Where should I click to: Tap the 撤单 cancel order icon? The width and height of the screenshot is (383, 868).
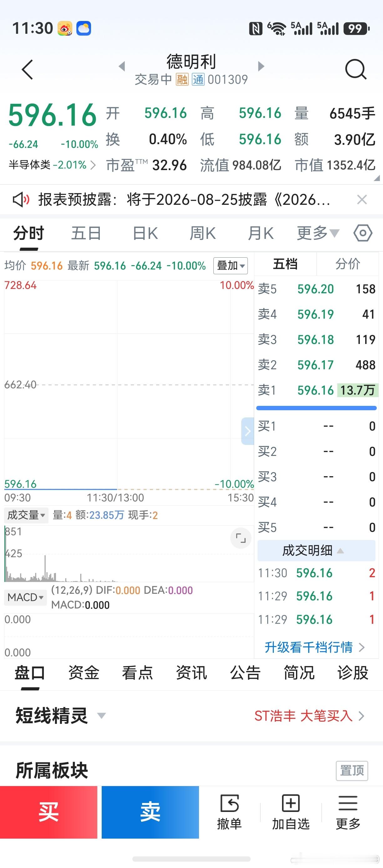pyautogui.click(x=229, y=812)
